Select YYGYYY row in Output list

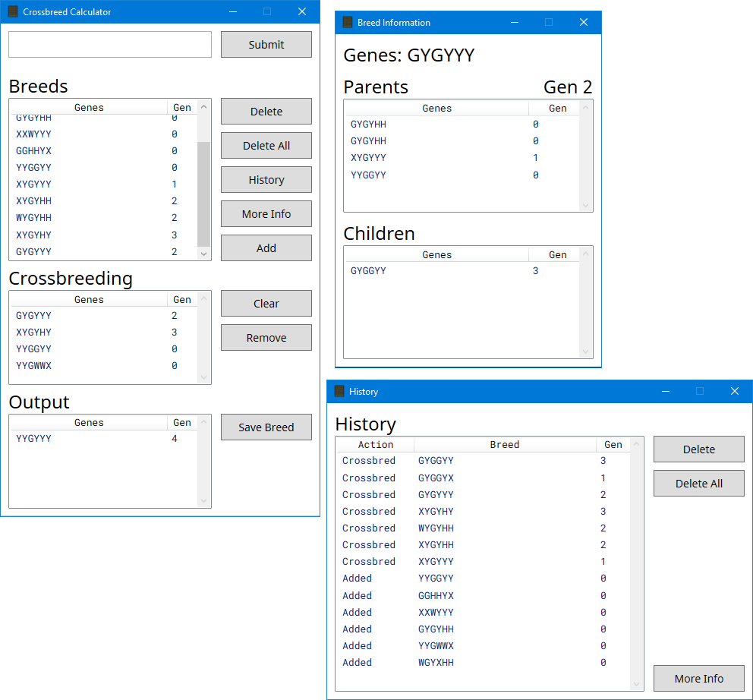click(103, 439)
